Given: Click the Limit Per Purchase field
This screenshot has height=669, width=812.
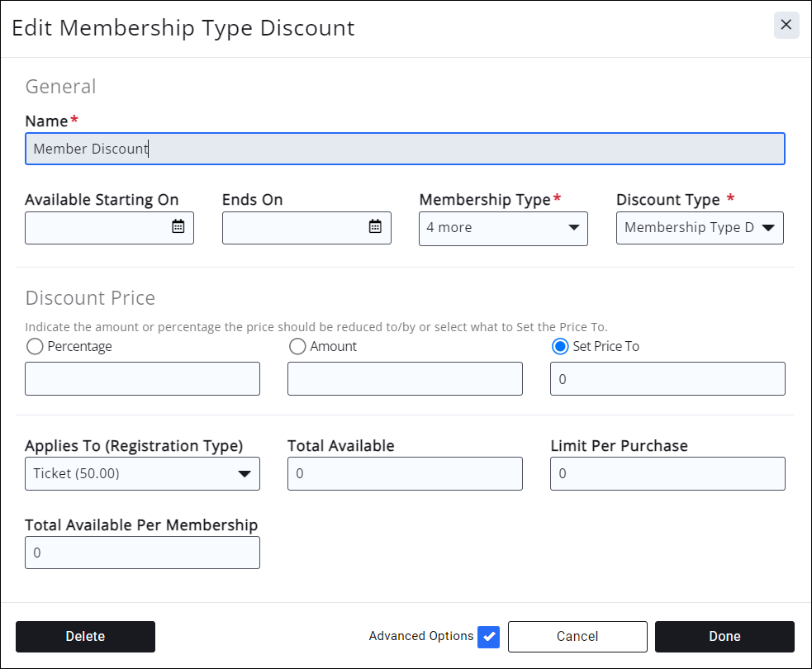Looking at the screenshot, I should [667, 474].
